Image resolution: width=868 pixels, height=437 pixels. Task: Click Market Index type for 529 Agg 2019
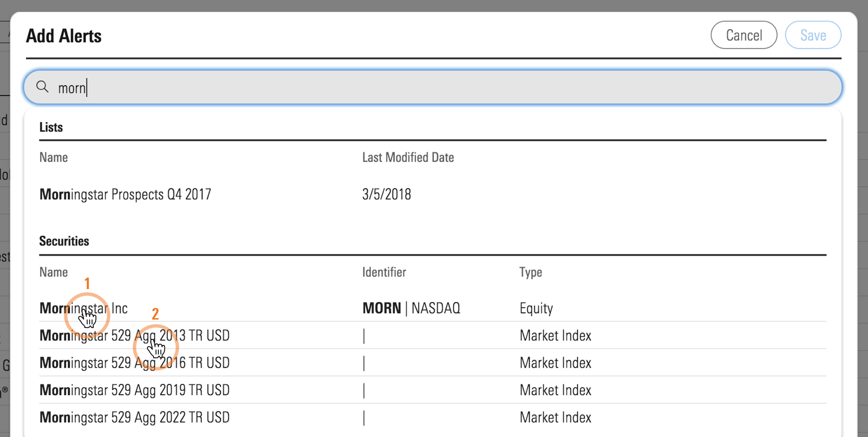click(555, 390)
